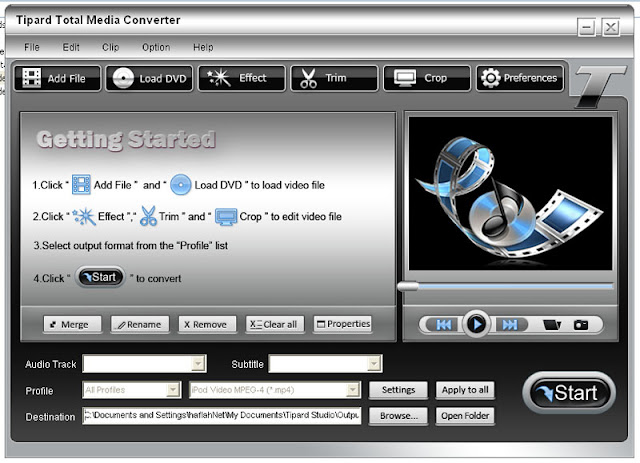Click the Clear all button
The width and height of the screenshot is (640, 463).
coord(274,325)
